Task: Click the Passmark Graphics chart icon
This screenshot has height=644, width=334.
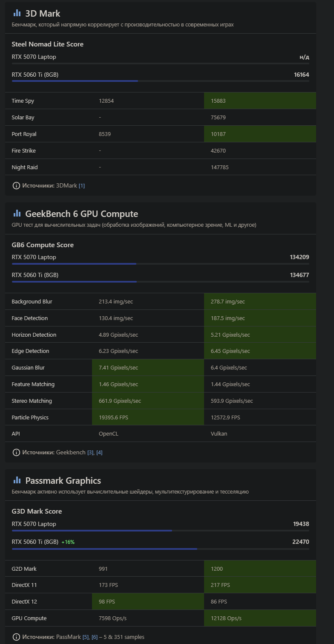Action: click(17, 480)
